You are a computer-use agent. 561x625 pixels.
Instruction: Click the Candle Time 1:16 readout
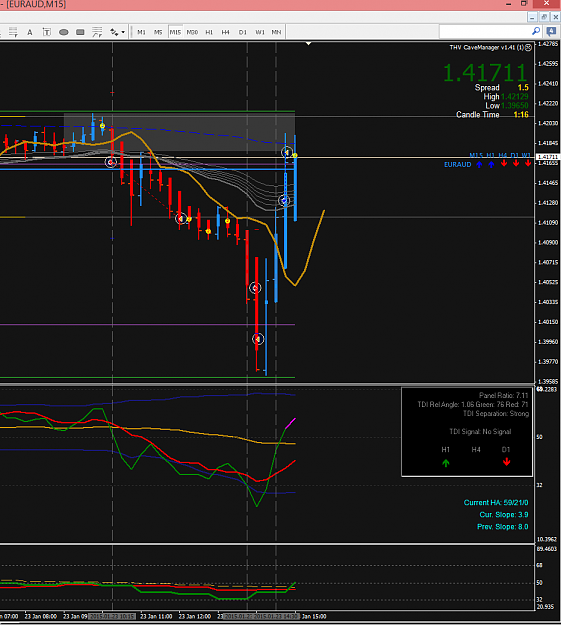492,115
